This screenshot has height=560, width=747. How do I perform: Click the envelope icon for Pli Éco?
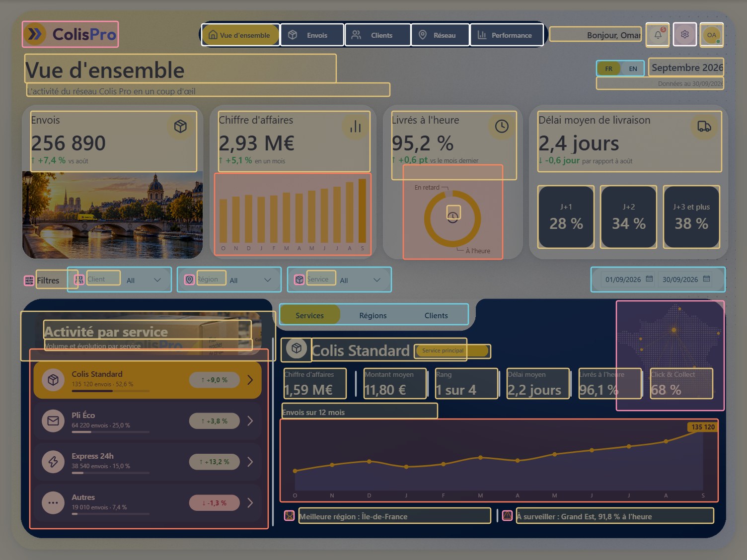53,421
